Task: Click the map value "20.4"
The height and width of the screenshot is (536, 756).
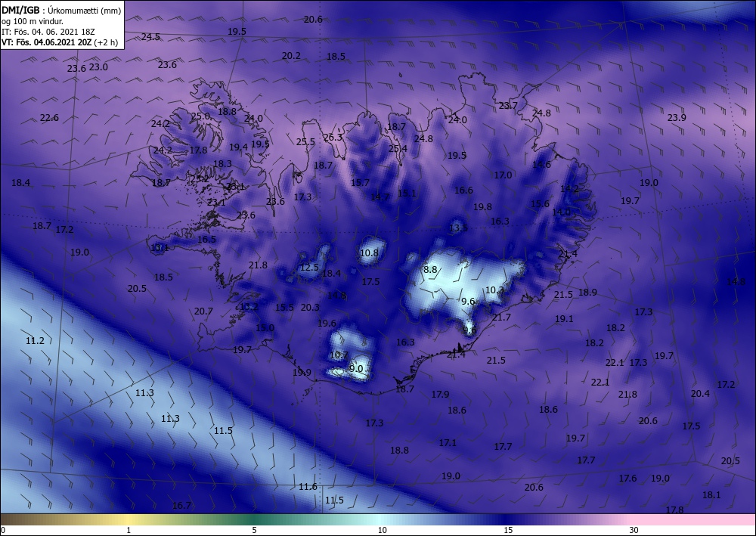Action: 700,393
